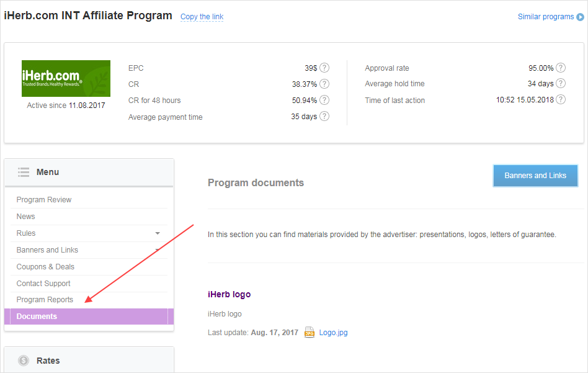The width and height of the screenshot is (588, 373).
Task: Select Coupons & Deals in the menu
Action: [45, 267]
